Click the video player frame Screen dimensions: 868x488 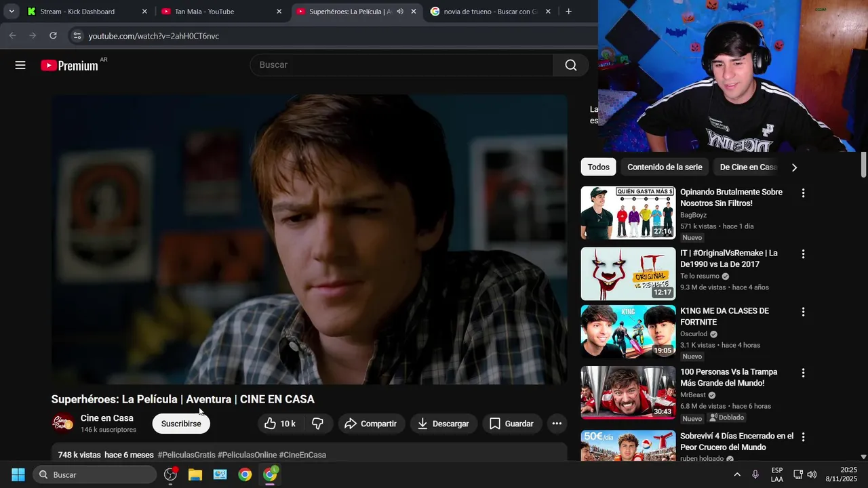[x=309, y=239]
